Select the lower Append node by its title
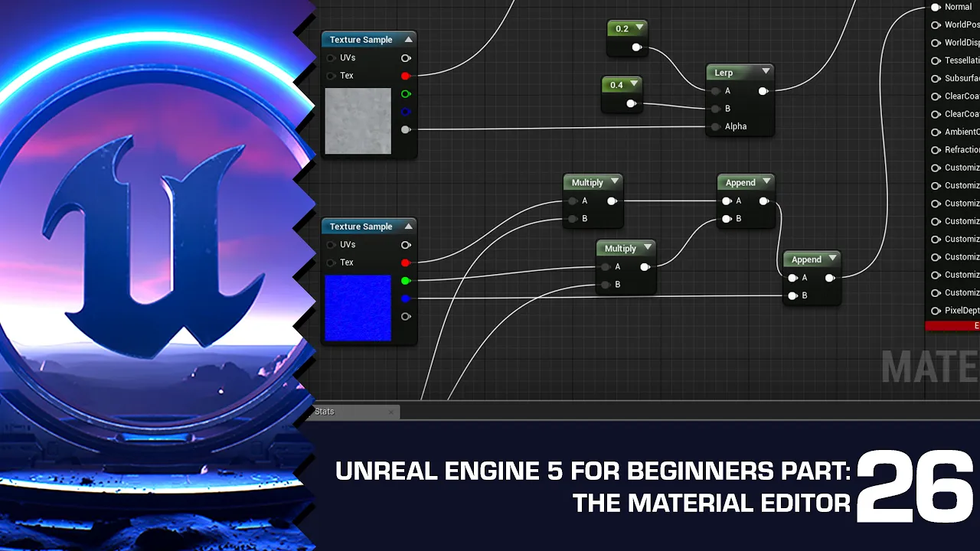 (806, 260)
